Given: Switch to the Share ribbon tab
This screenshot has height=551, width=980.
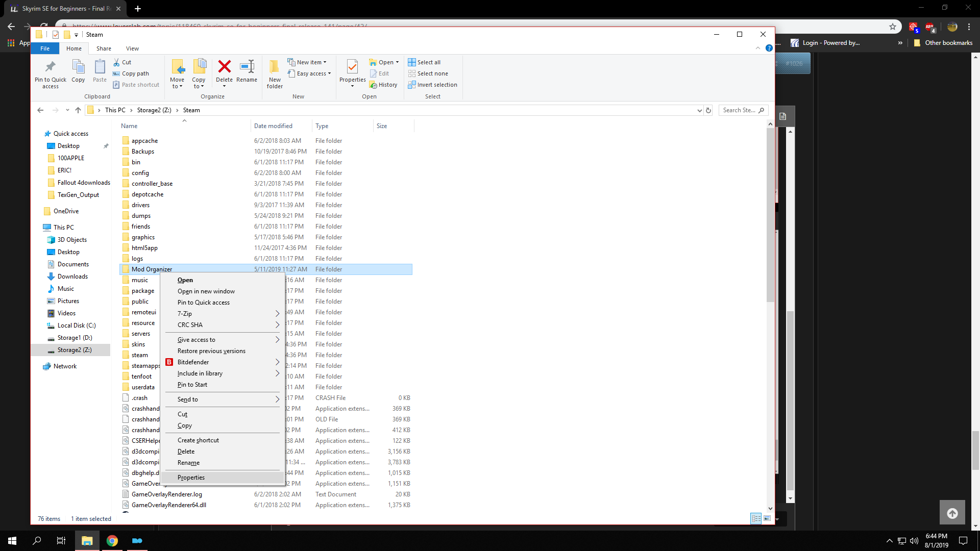Looking at the screenshot, I should click(x=104, y=48).
